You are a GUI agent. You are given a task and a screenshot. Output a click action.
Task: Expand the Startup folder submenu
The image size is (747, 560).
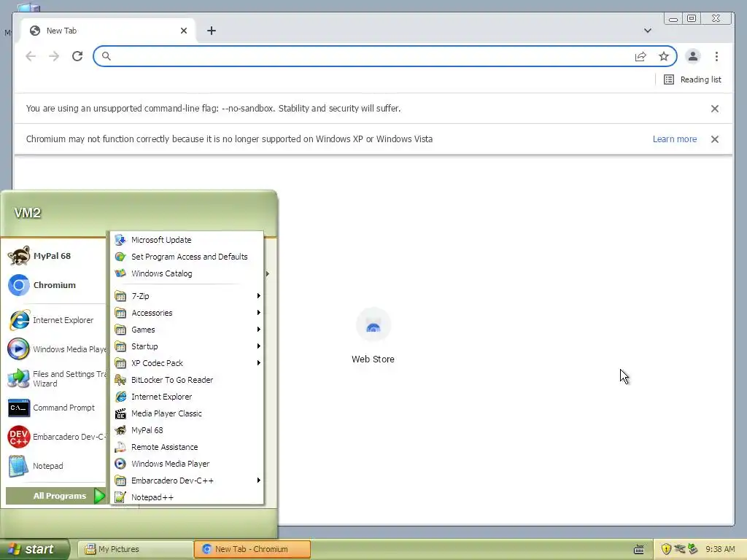point(187,346)
